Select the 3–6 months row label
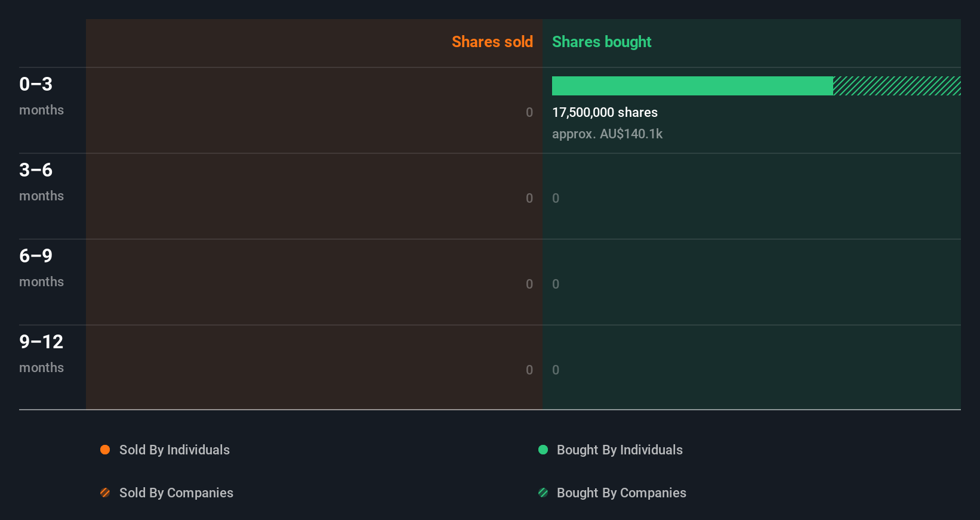980x520 pixels. coord(41,181)
